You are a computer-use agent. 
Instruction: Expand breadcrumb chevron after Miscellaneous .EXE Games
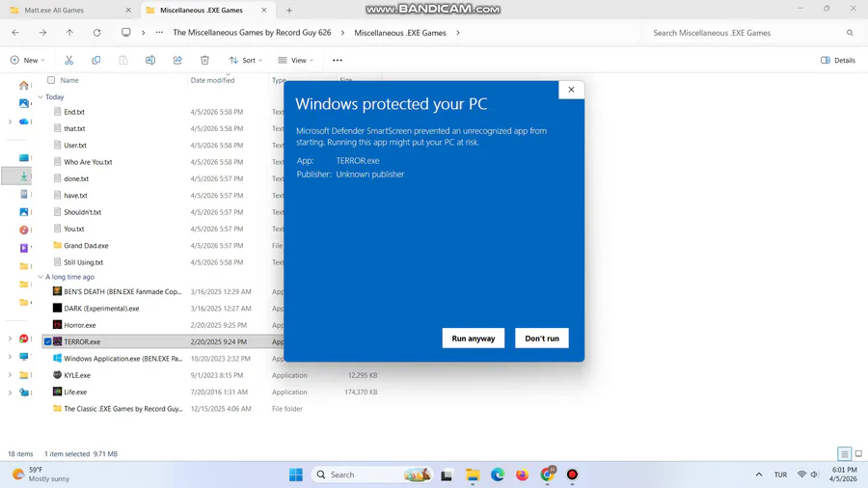tap(458, 33)
